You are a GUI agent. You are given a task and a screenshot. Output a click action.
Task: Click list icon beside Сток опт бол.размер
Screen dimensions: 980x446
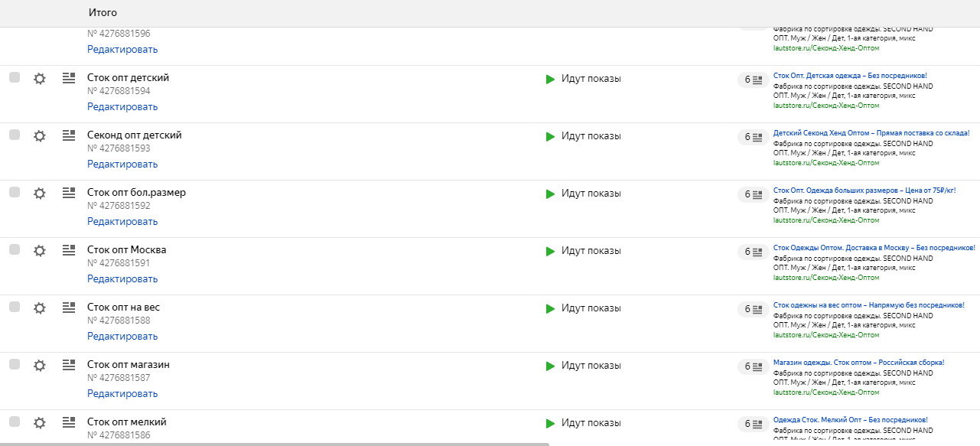pos(69,193)
